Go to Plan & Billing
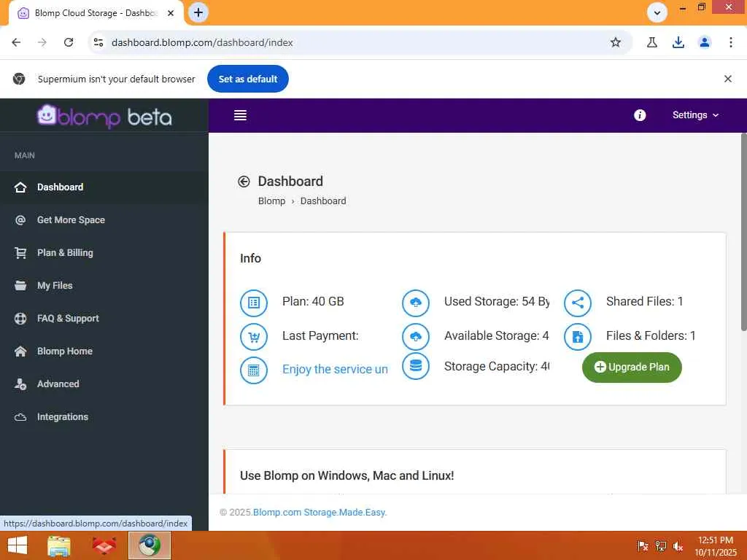Image resolution: width=747 pixels, height=560 pixels. click(x=104, y=253)
